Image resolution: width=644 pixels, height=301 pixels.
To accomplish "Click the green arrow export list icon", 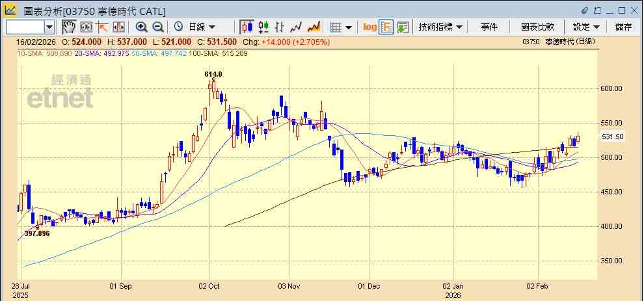I will point(403,27).
